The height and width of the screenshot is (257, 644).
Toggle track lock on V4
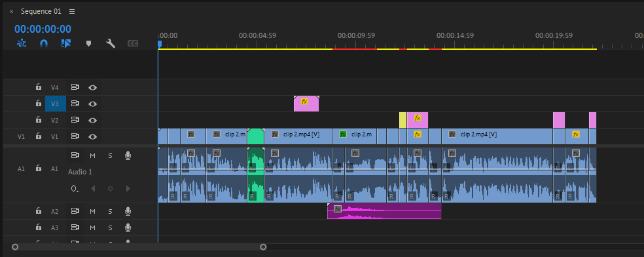point(38,87)
